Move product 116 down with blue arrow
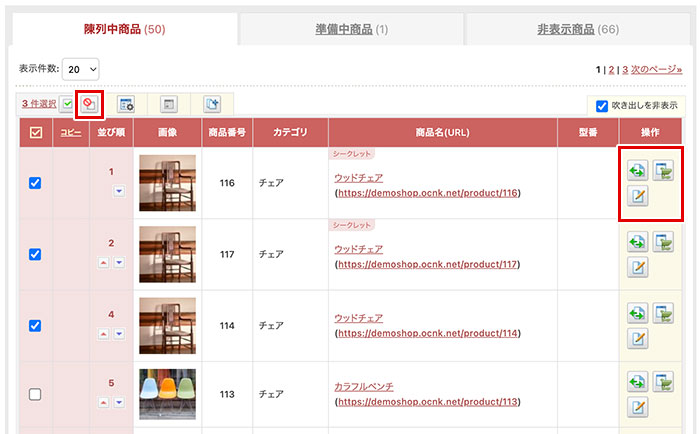The height and width of the screenshot is (434, 700). (x=118, y=190)
